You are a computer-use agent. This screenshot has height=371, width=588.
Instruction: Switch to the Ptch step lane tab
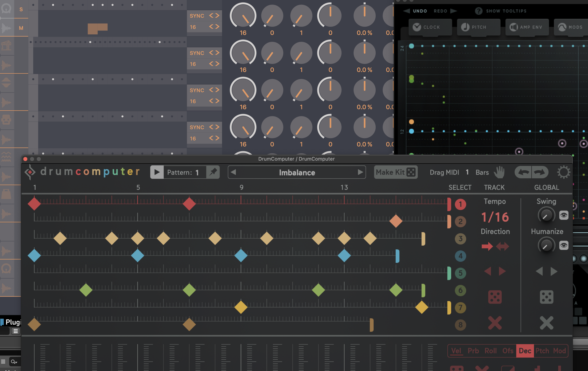(542, 351)
